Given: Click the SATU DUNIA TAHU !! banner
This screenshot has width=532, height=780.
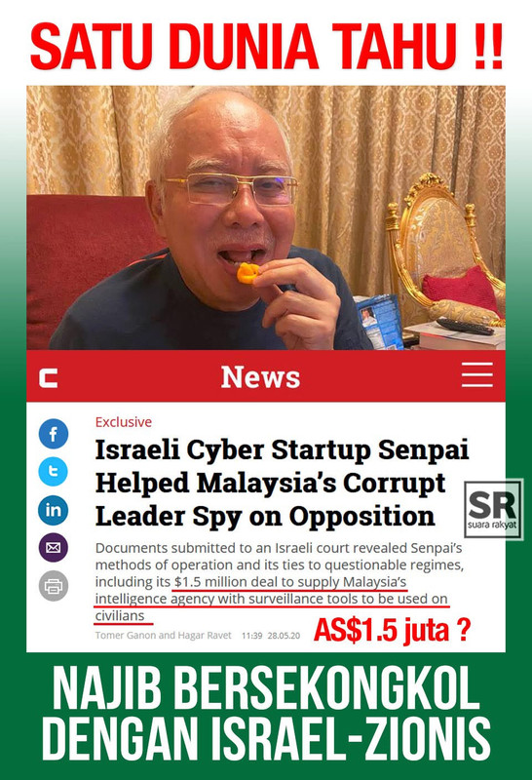Looking at the screenshot, I should click(x=266, y=47).
